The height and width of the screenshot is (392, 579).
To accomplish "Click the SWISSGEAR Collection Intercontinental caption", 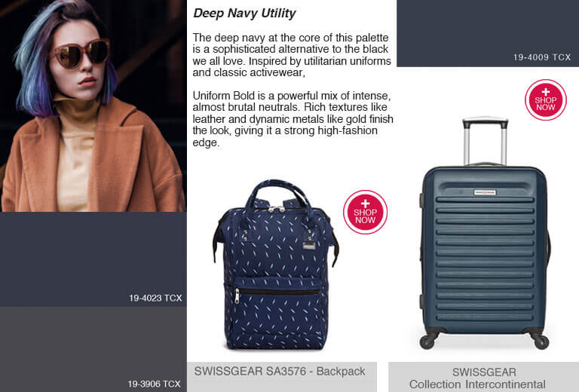I will point(485,378).
